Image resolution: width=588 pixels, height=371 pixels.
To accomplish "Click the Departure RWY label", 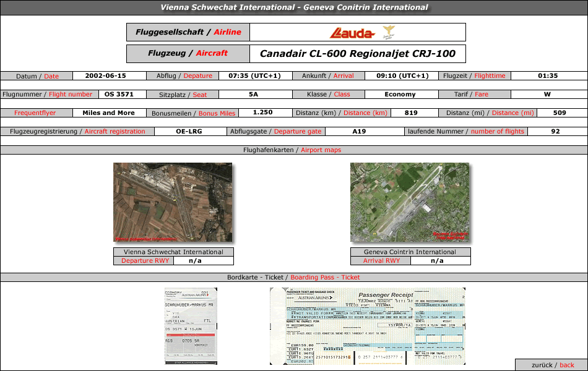I will (x=145, y=260).
